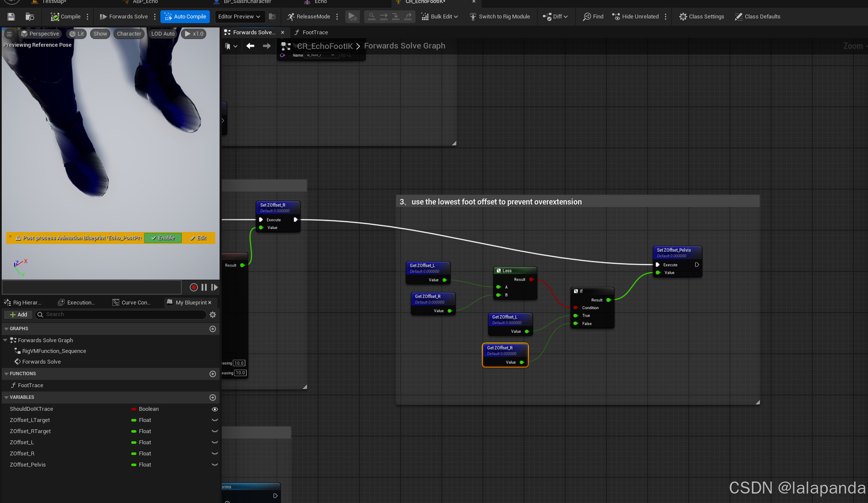
Task: Toggle ZOffset_Pelvis variable visibility eye
Action: point(215,465)
